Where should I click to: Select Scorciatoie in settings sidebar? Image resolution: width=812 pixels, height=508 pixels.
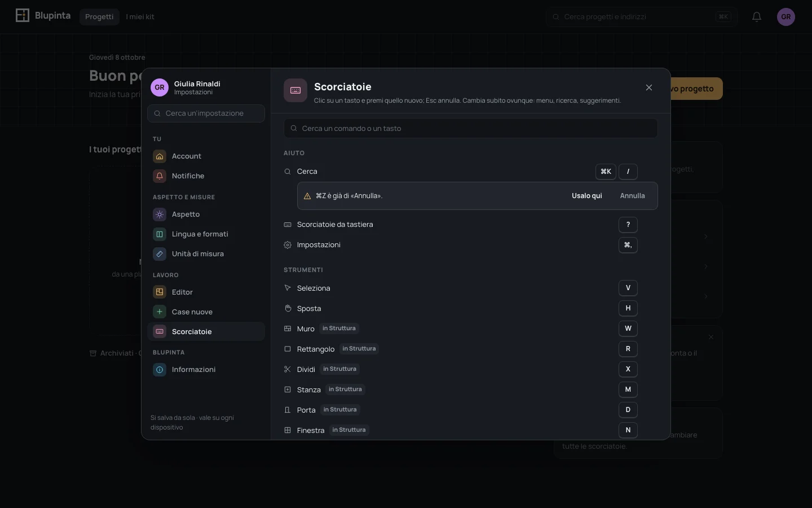[206, 332]
